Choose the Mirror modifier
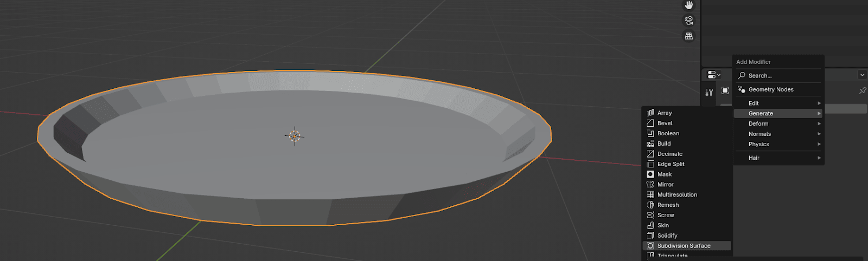The image size is (868, 261). click(666, 185)
